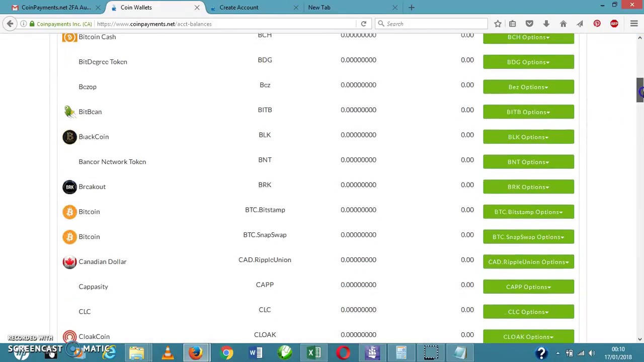Launch VLC media player from taskbar

pos(168,353)
